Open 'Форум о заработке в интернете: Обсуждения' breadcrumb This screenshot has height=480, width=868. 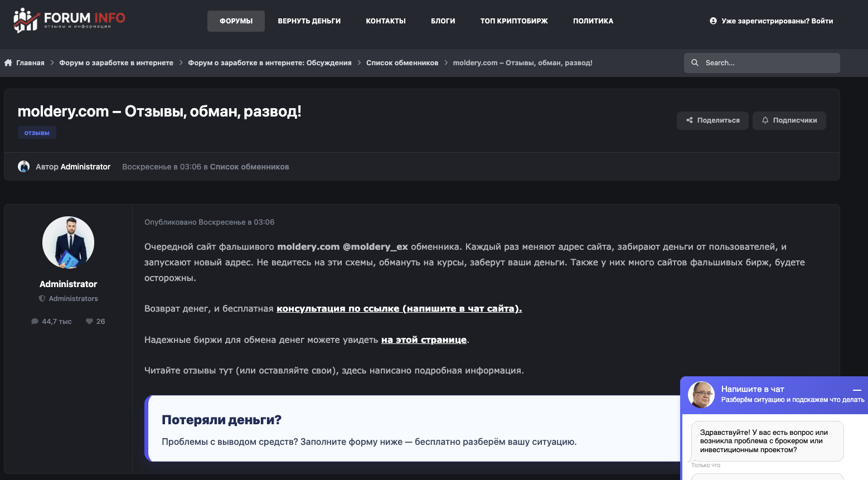click(270, 63)
